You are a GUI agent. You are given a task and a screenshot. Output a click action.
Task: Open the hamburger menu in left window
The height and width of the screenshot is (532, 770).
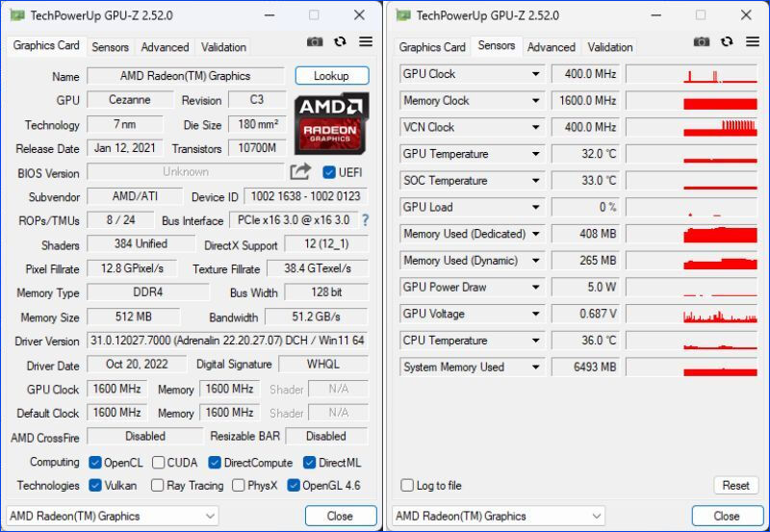pyautogui.click(x=366, y=41)
